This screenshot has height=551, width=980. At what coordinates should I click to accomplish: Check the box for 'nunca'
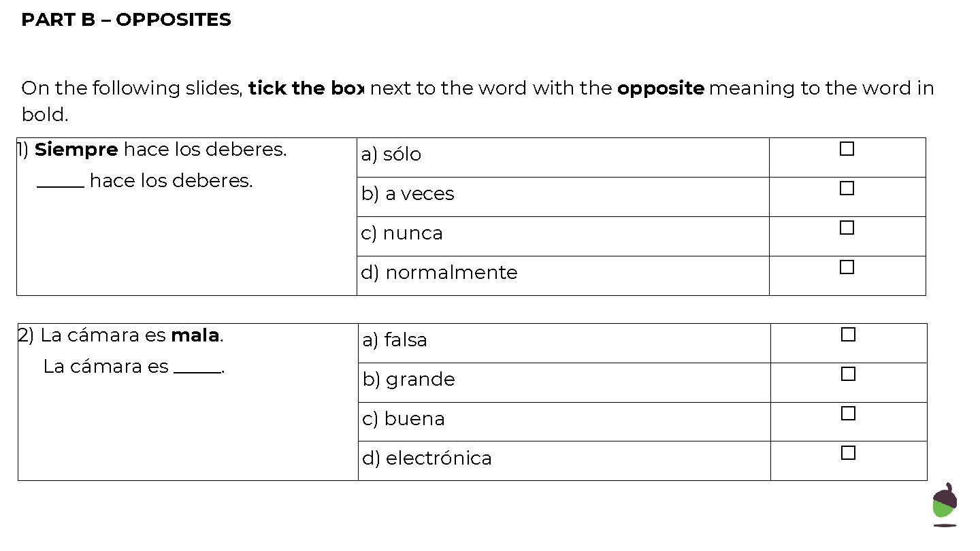pos(847,228)
